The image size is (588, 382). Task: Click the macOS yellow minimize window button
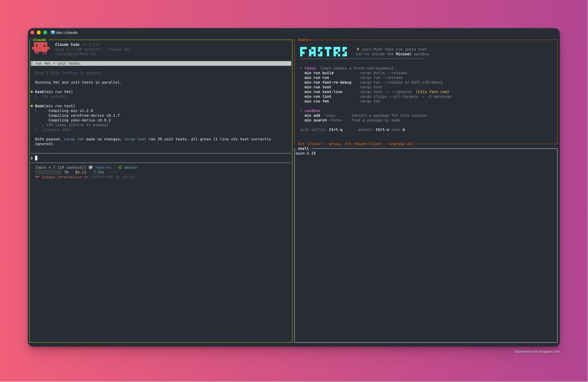[x=39, y=32]
